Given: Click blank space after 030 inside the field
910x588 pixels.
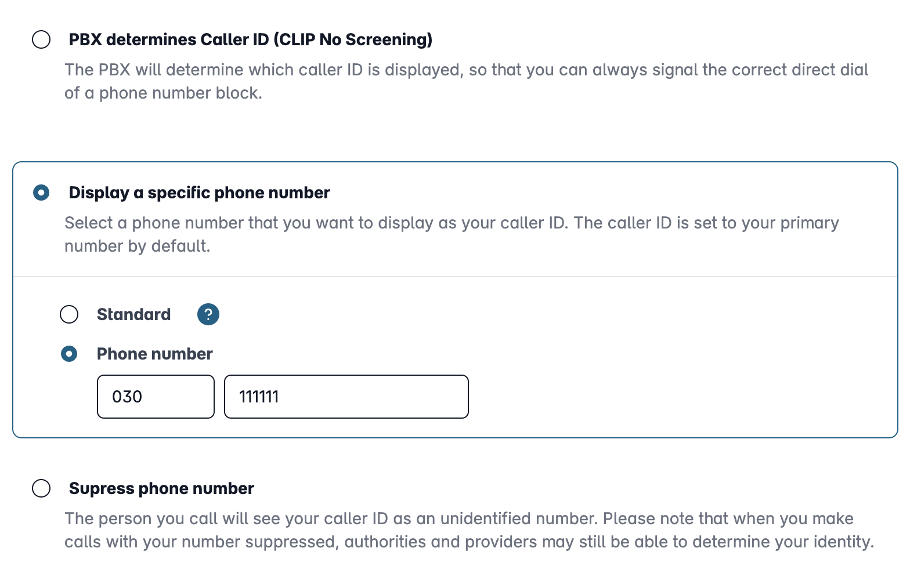Looking at the screenshot, I should [x=177, y=397].
